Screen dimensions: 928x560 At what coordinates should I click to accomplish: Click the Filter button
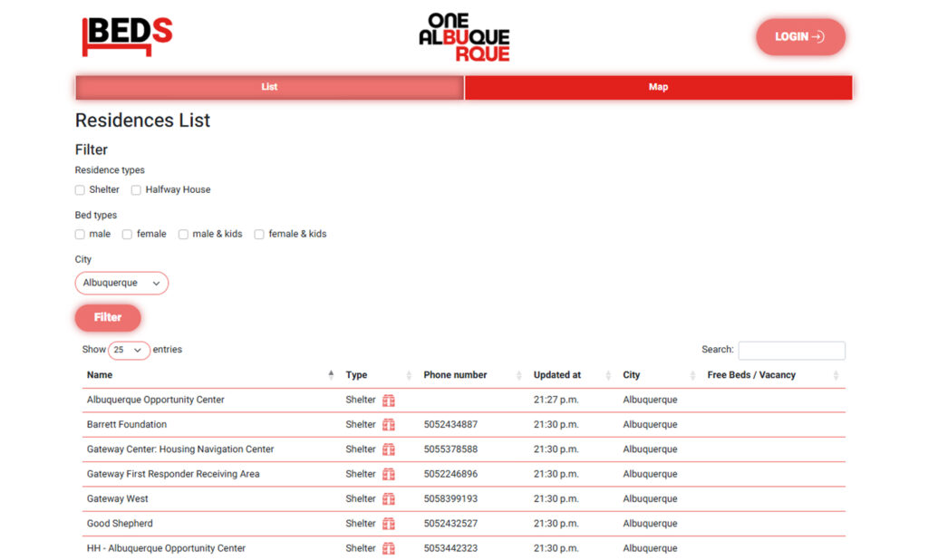pos(108,317)
